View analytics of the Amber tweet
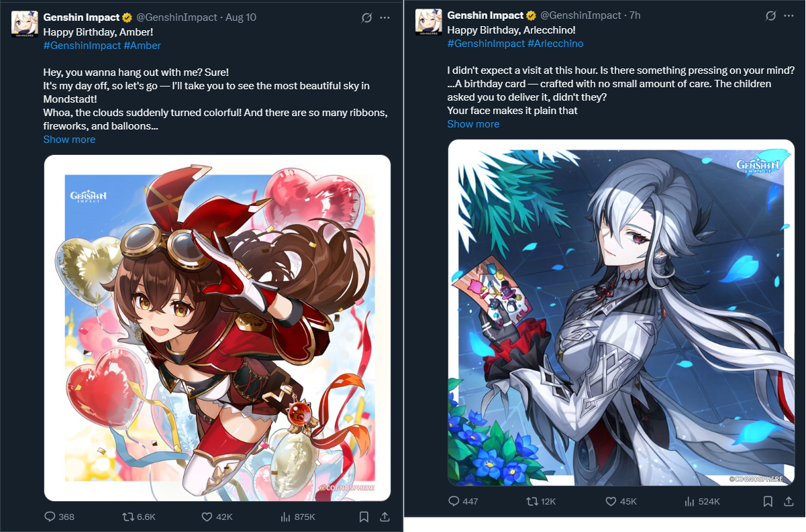The height and width of the screenshot is (532, 806). (x=297, y=517)
